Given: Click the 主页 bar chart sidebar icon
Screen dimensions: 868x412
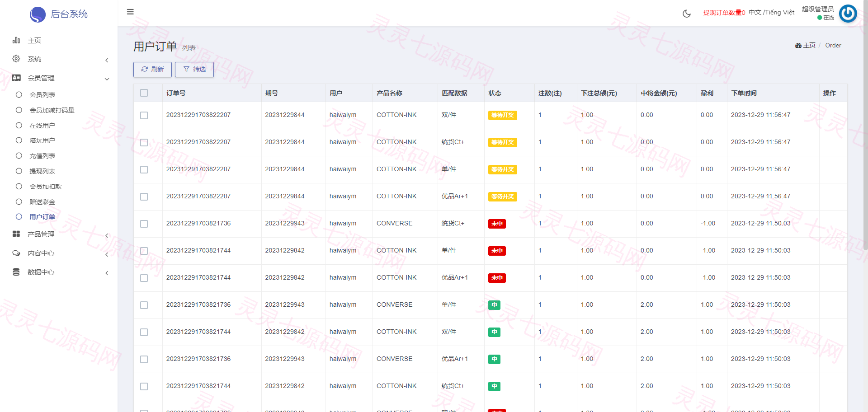Looking at the screenshot, I should 16,40.
